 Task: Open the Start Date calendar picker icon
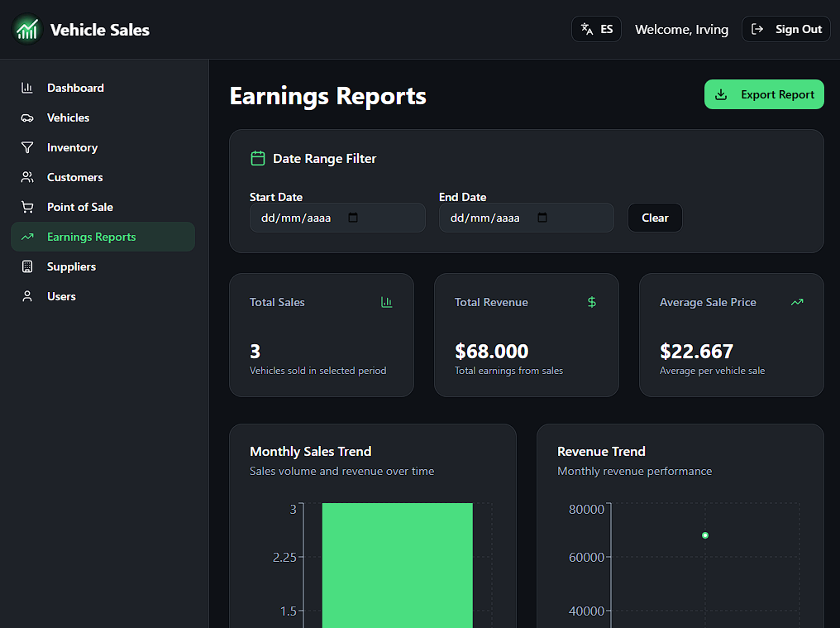tap(353, 218)
